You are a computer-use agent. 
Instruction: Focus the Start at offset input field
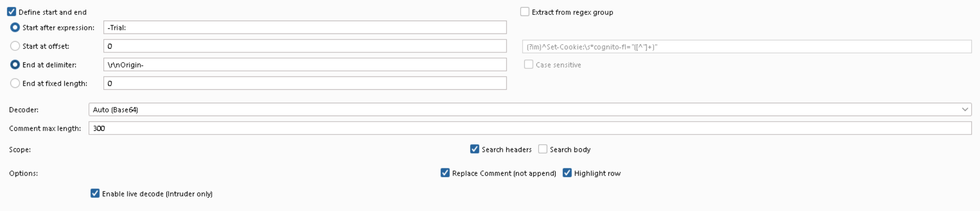[305, 46]
